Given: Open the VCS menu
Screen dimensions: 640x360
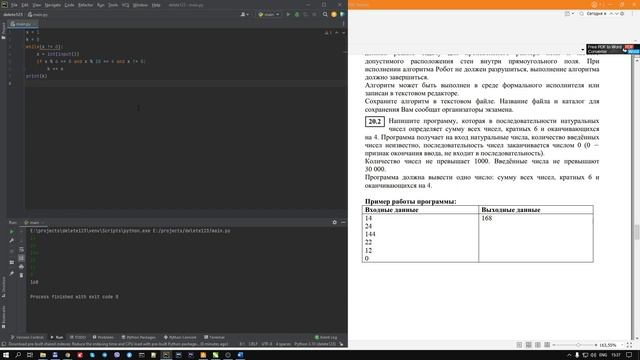Looking at the screenshot, I should [126, 5].
